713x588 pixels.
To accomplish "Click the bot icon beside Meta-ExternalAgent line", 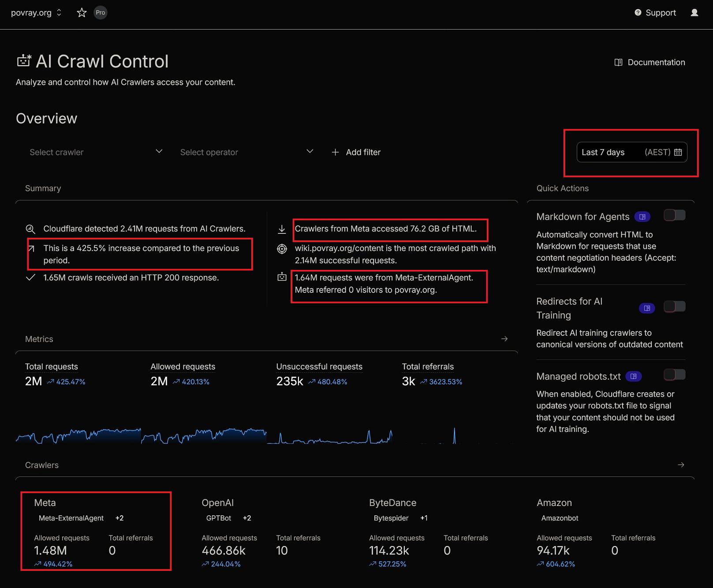I will pos(282,277).
